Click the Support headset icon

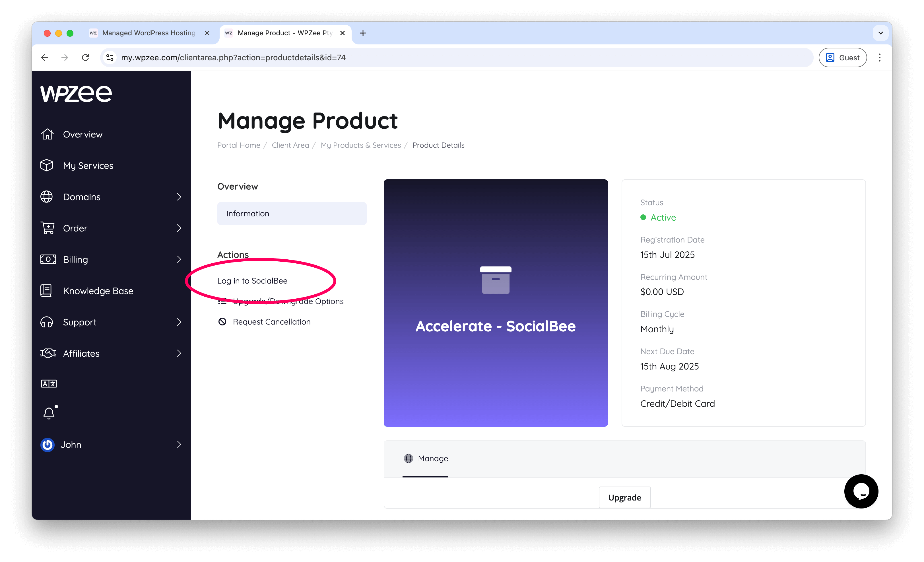(47, 322)
